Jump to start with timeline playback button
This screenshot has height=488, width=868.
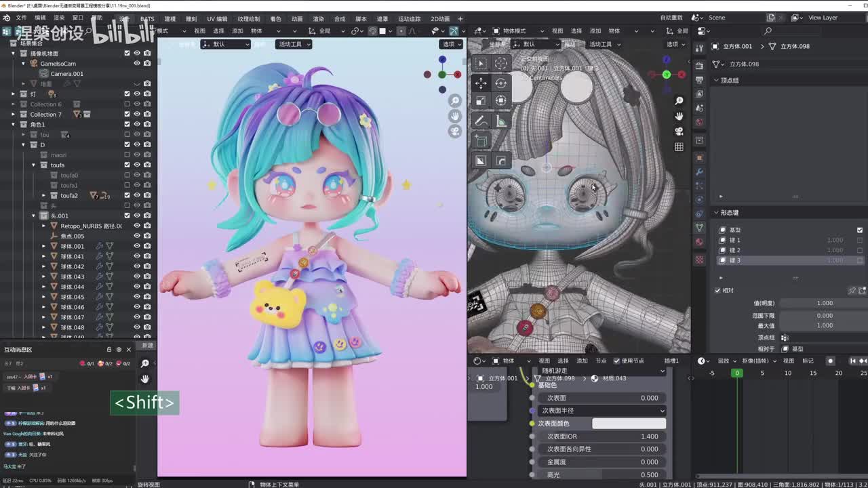point(853,361)
